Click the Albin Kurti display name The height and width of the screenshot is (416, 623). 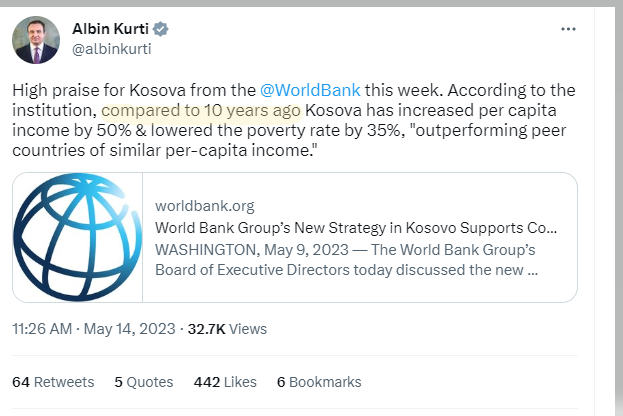pyautogui.click(x=110, y=29)
